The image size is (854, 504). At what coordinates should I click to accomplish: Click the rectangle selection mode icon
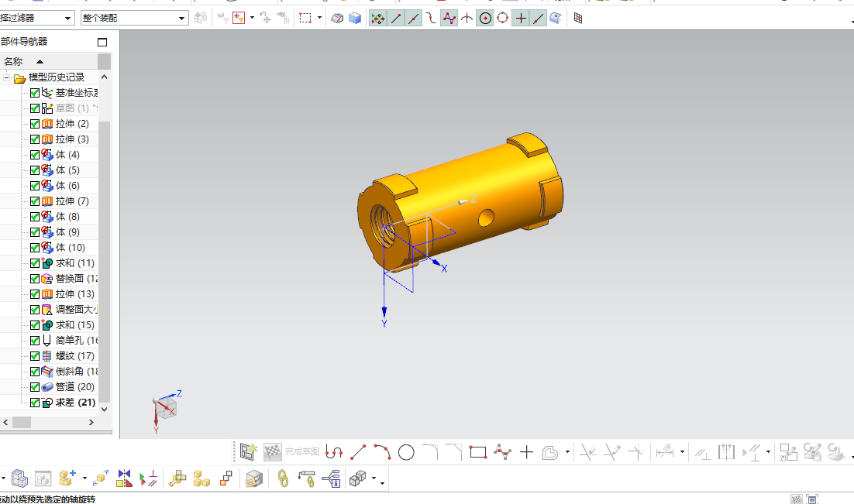point(305,19)
